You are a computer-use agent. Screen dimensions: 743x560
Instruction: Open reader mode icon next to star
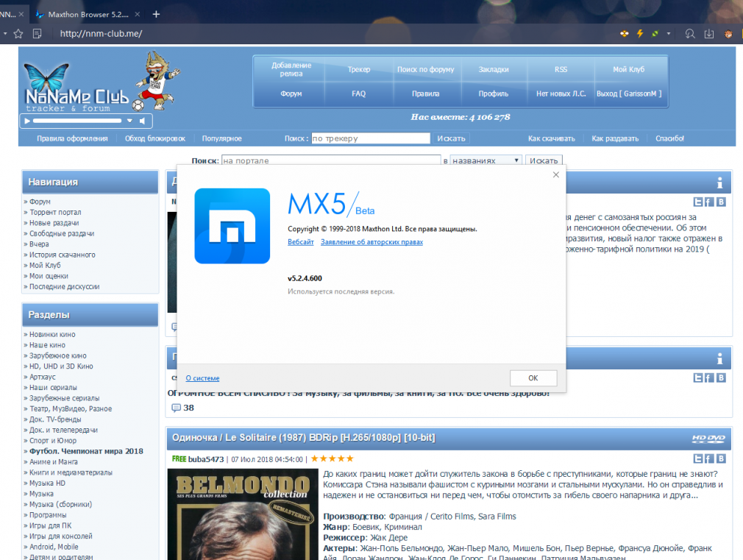[x=38, y=34]
